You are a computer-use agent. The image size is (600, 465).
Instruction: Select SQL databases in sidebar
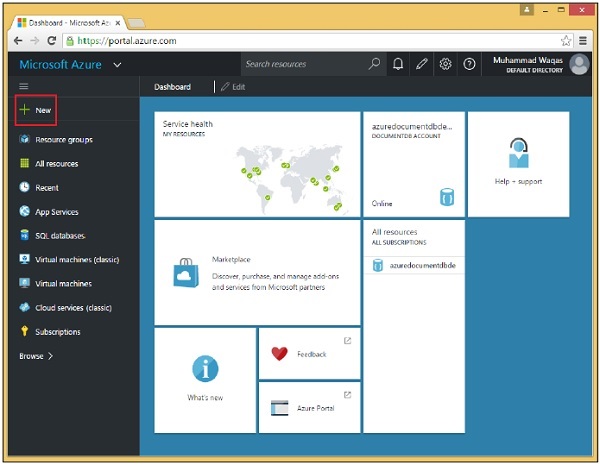pyautogui.click(x=59, y=236)
